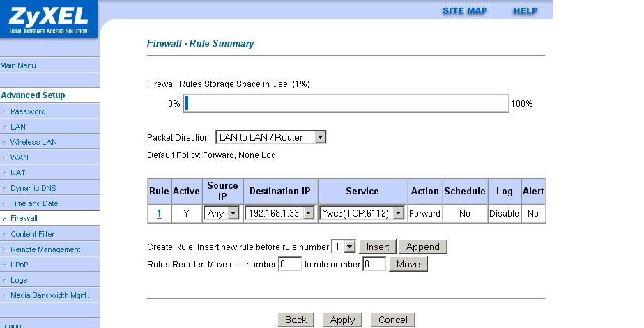Open Wireless LAN settings
644x328 pixels.
click(33, 142)
